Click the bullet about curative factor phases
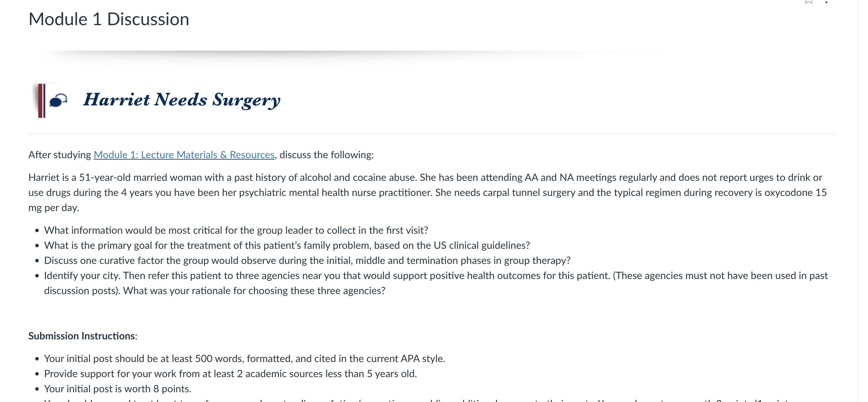Viewport: 868px width, 402px height. pyautogui.click(x=307, y=260)
